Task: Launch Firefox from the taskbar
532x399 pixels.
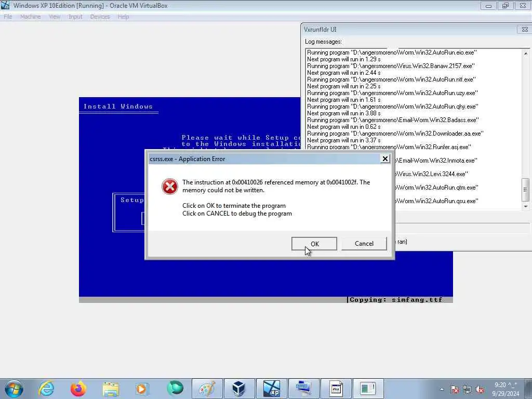Action: (78, 389)
